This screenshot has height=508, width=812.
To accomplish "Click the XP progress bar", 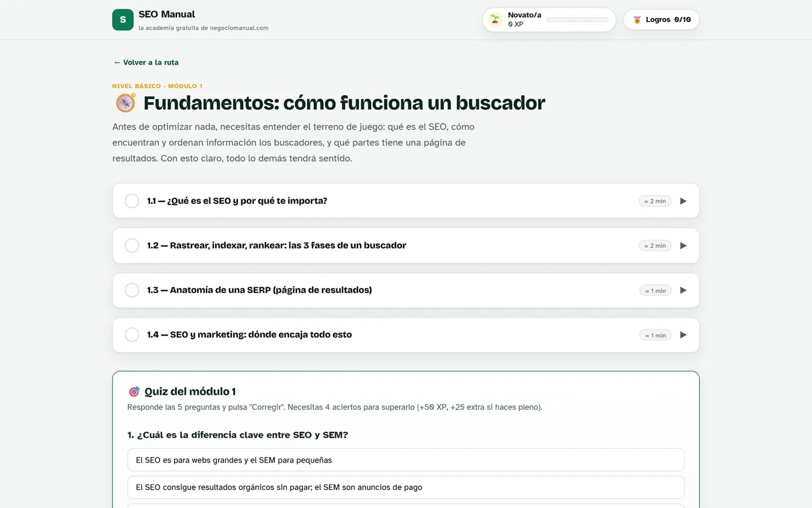I will tap(577, 20).
